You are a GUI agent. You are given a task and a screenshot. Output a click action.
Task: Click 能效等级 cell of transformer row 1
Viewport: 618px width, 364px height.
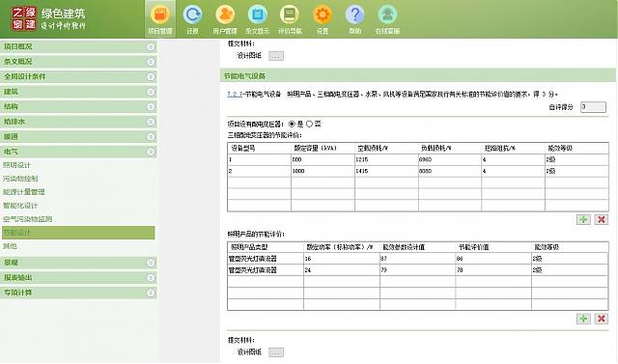[576, 159]
